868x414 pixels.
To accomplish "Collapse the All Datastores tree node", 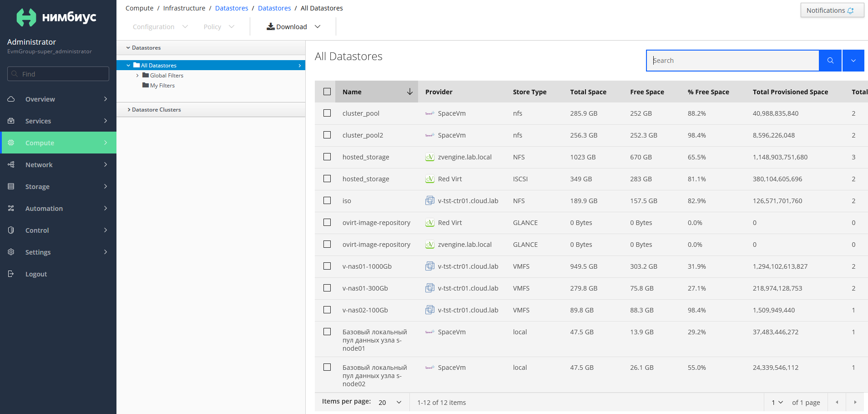I will tap(128, 66).
